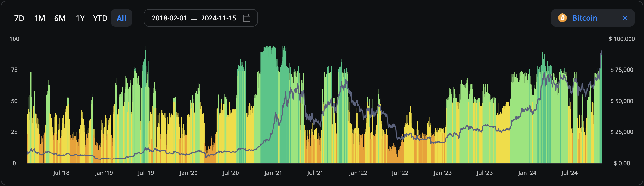Click the Jul '18 axis label
644x186 pixels.
(61, 173)
